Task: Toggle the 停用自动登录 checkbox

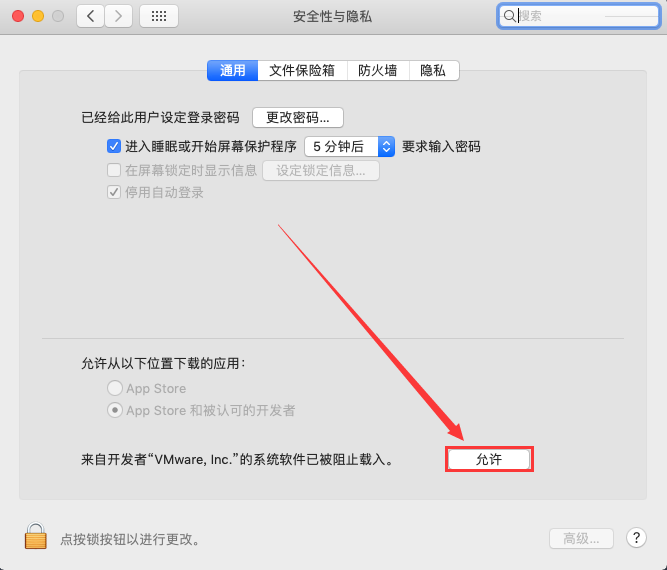Action: pyautogui.click(x=114, y=192)
